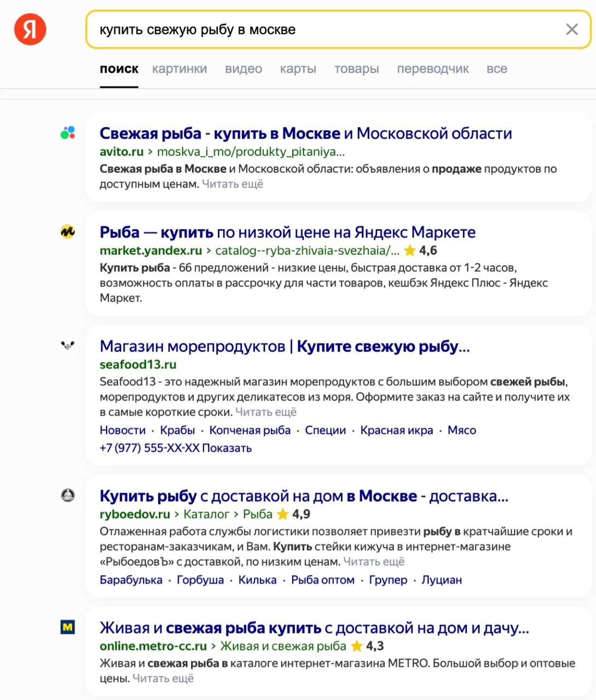This screenshot has width=596, height=700.
Task: Switch to the картинки tab
Action: coord(180,69)
